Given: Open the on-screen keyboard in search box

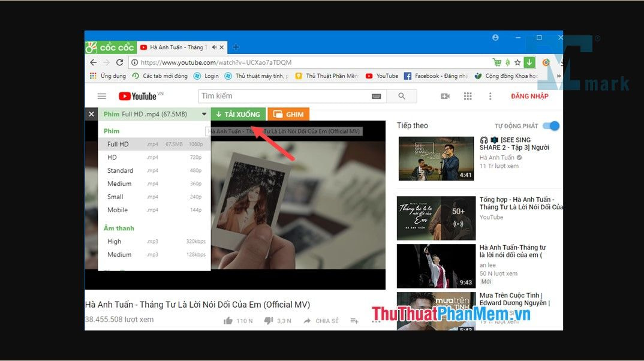Looking at the screenshot, I should [x=376, y=96].
